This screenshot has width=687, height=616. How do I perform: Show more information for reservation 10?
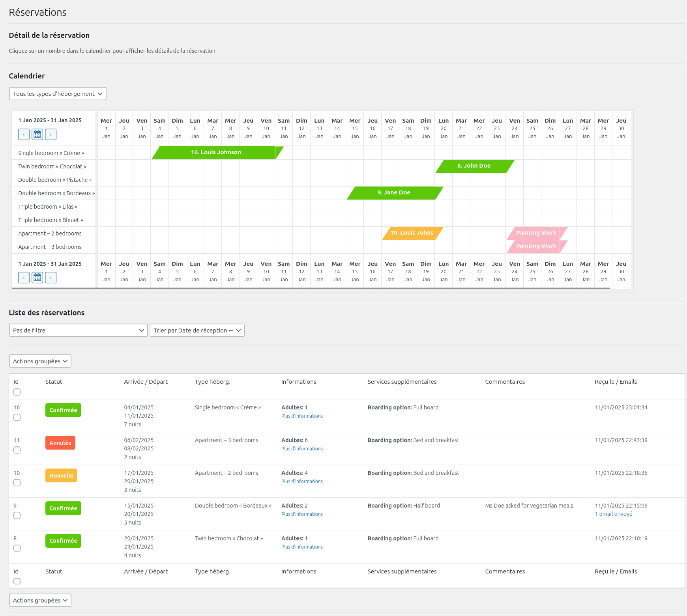[302, 482]
